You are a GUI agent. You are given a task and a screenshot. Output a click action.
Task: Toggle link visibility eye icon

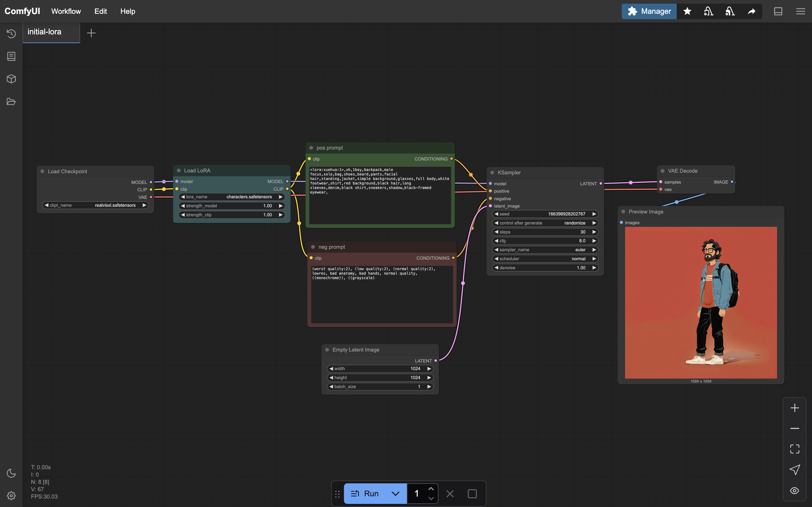coord(795,491)
